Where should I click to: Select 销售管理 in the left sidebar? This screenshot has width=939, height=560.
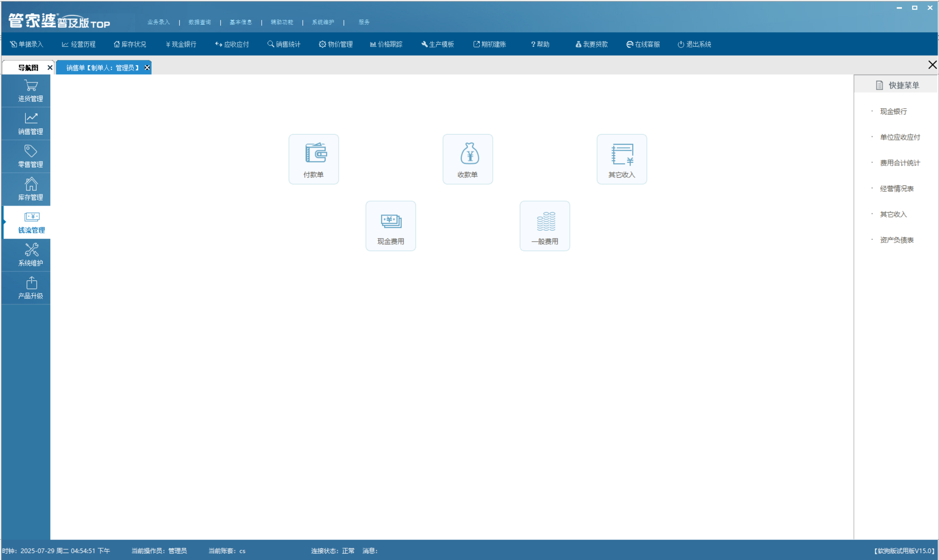[26, 124]
